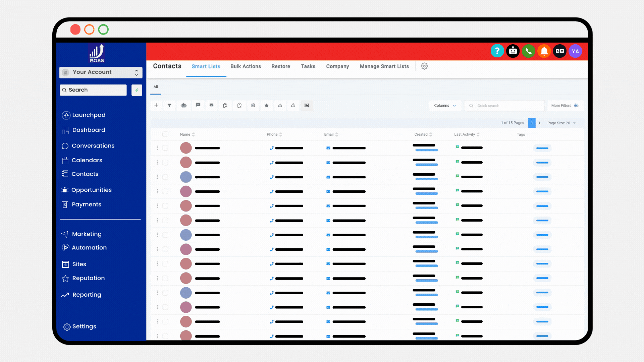The image size is (644, 362).
Task: Open the green phone dialer icon
Action: pyautogui.click(x=529, y=51)
